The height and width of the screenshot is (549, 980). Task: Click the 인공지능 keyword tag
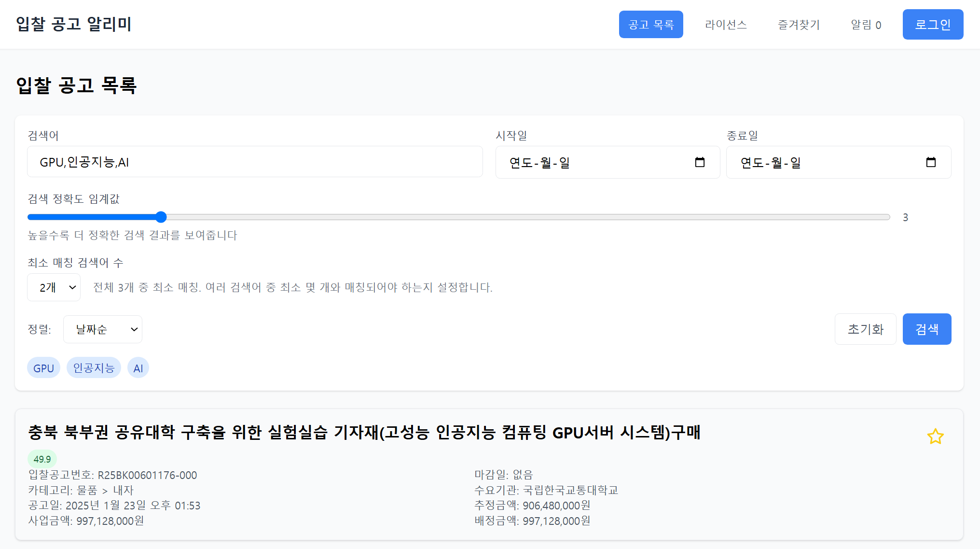coord(94,368)
